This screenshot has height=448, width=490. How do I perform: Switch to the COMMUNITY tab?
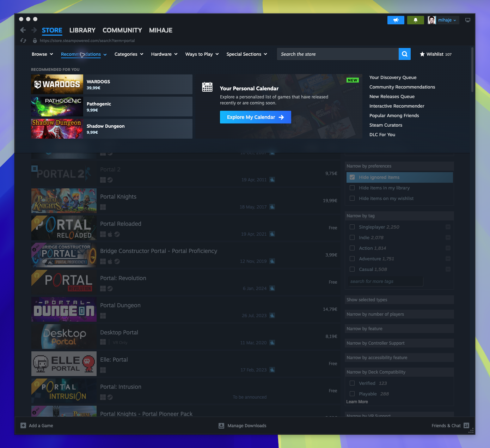pyautogui.click(x=122, y=30)
